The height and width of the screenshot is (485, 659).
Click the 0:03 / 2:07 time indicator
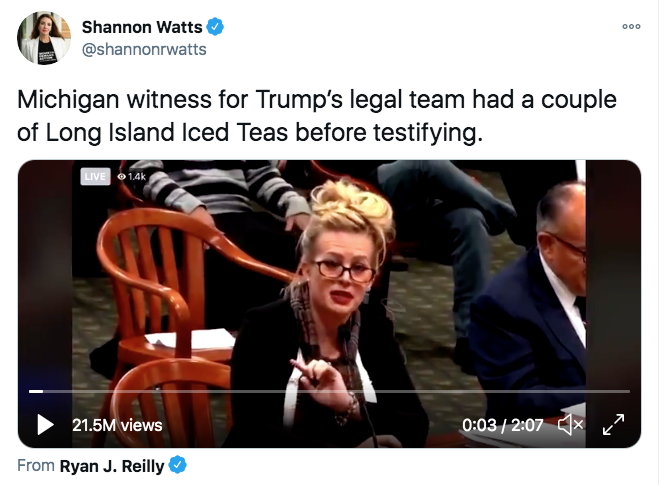(503, 425)
